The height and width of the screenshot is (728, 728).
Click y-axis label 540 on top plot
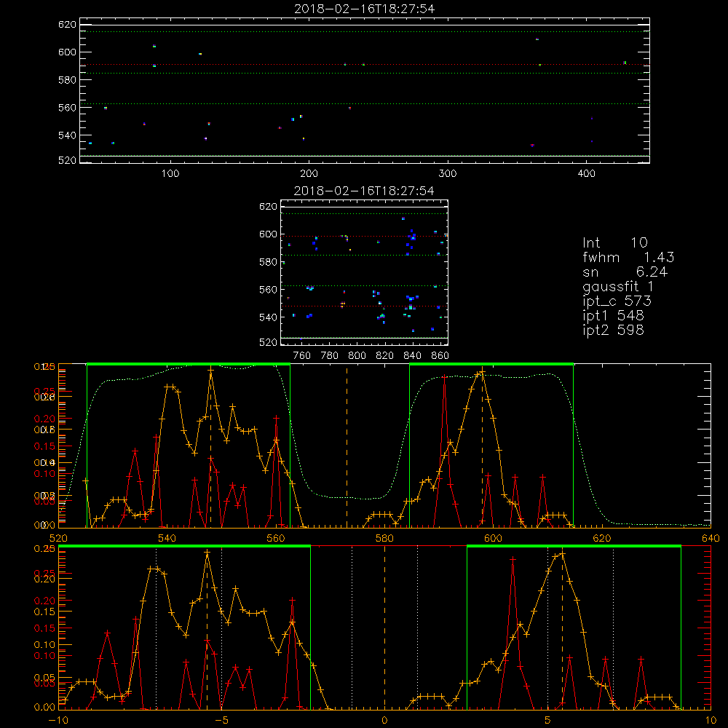[x=67, y=135]
